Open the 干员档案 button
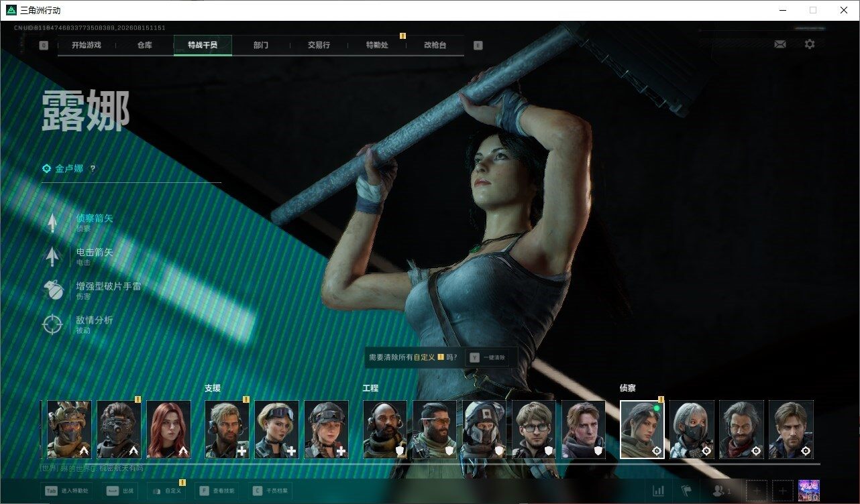The image size is (860, 504). [x=270, y=491]
